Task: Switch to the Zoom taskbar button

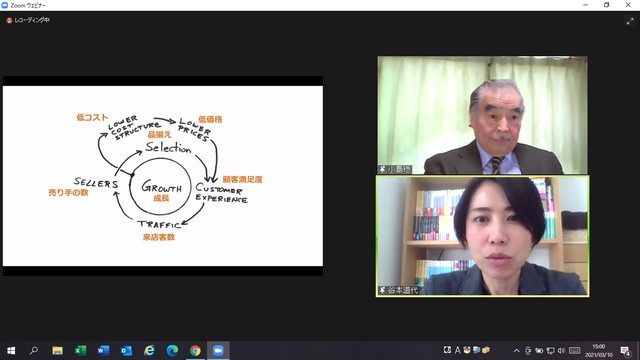Action: coord(218,351)
